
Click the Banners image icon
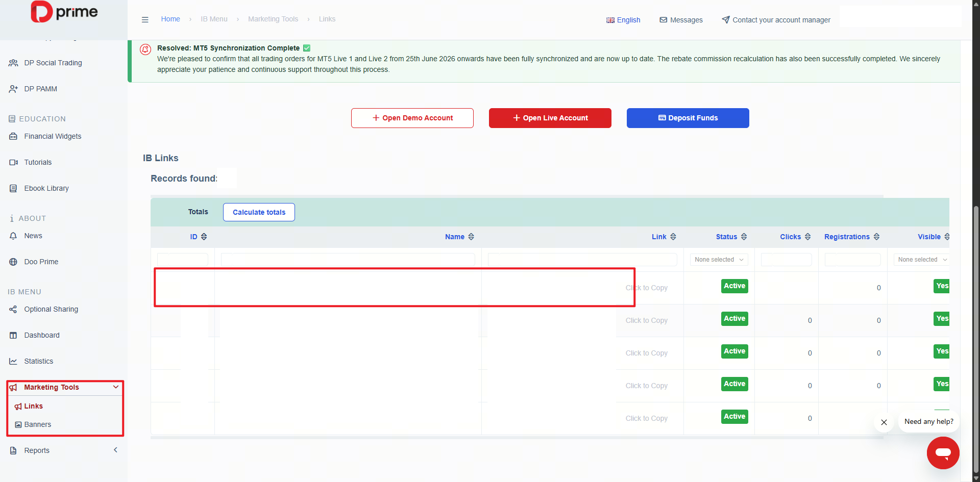pyautogui.click(x=18, y=424)
